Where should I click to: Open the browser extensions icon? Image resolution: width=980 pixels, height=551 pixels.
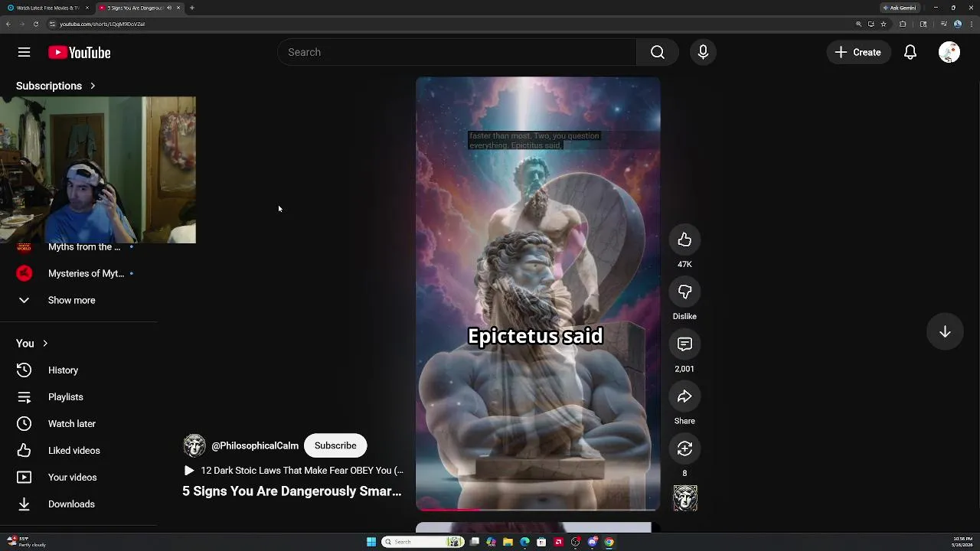[x=903, y=24]
